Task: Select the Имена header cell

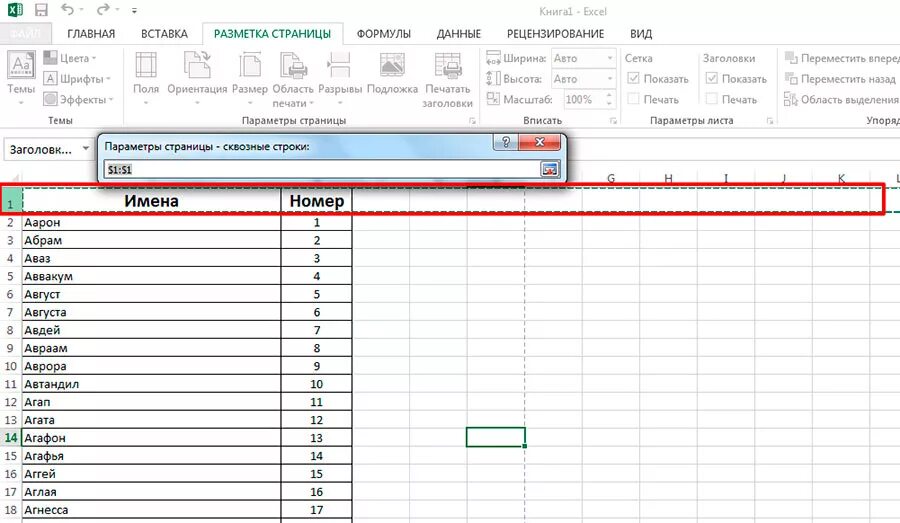Action: [152, 201]
